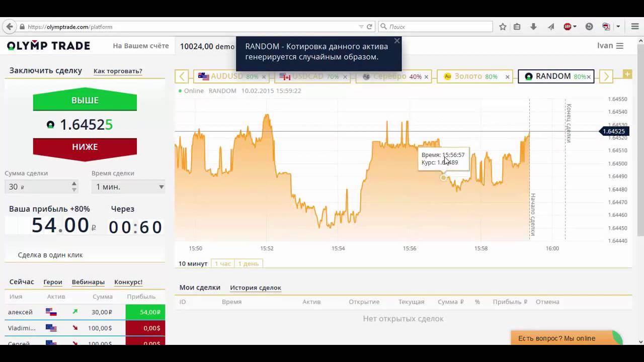The image size is (644, 362).
Task: Open the История сделок tab
Action: click(256, 288)
